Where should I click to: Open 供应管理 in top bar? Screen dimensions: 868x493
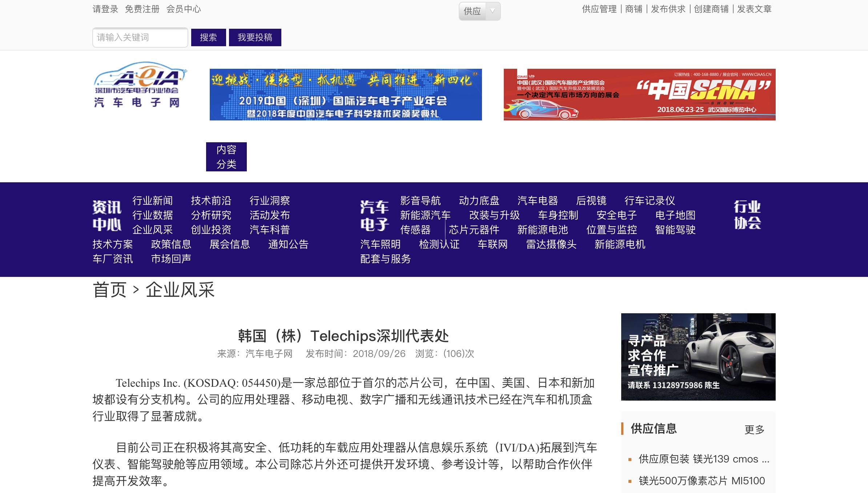[x=599, y=9]
